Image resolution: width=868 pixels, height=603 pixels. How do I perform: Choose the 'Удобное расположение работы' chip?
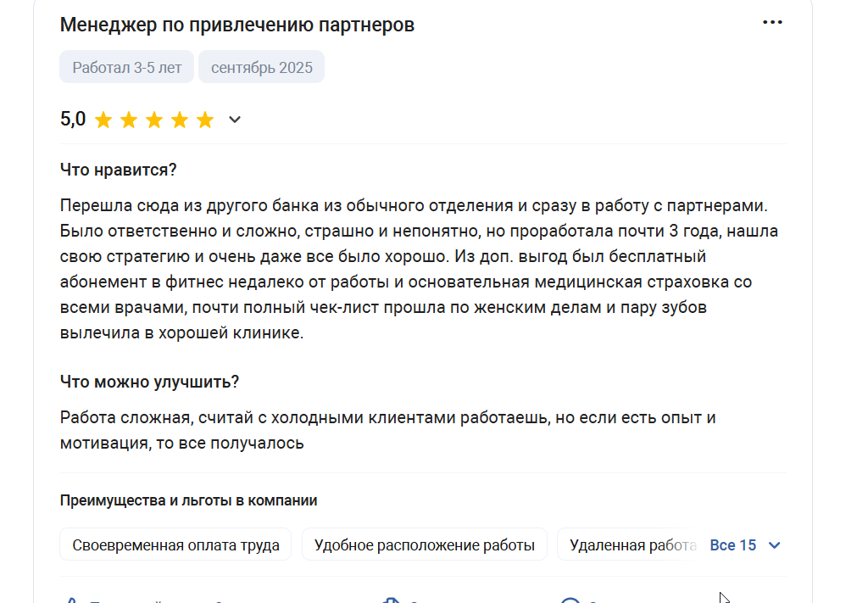(425, 544)
